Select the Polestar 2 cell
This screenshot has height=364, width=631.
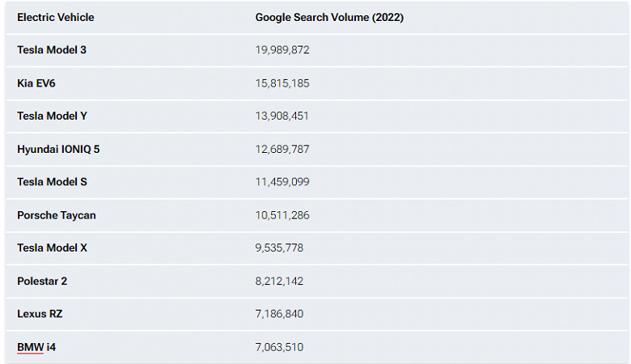coord(44,281)
